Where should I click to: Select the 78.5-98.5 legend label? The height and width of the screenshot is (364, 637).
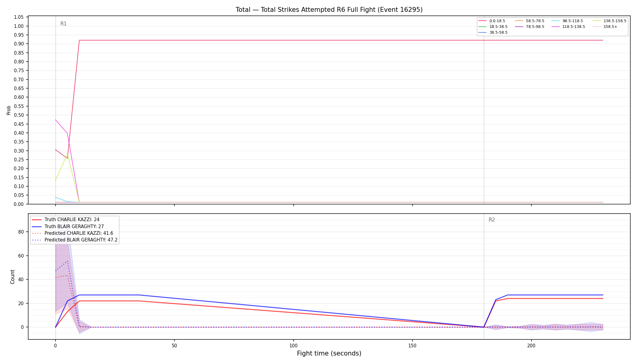(x=535, y=27)
